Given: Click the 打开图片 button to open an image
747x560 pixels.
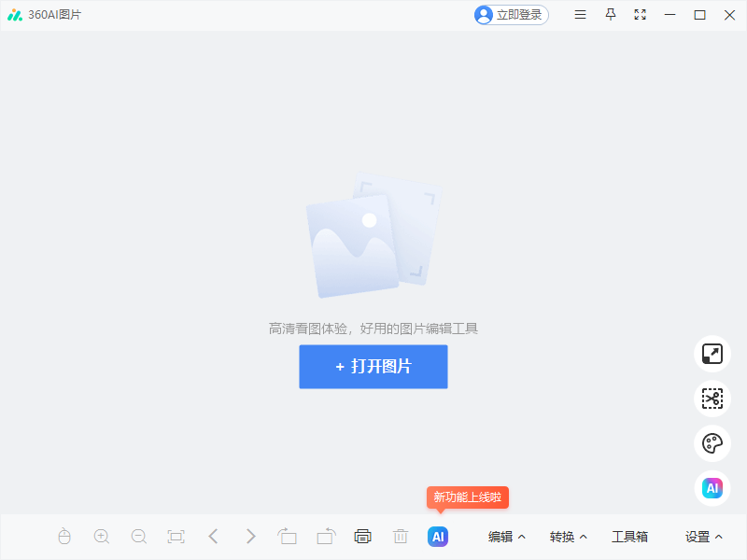Looking at the screenshot, I should pyautogui.click(x=373, y=367).
